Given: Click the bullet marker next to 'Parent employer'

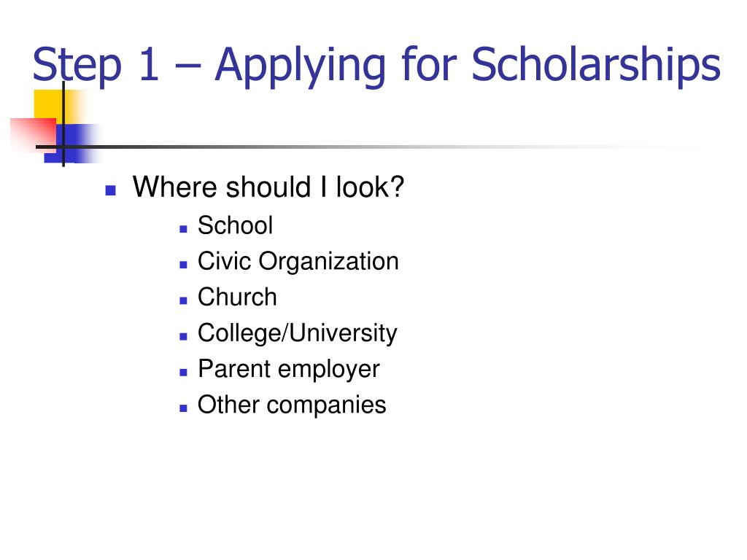Looking at the screenshot, I should (183, 373).
